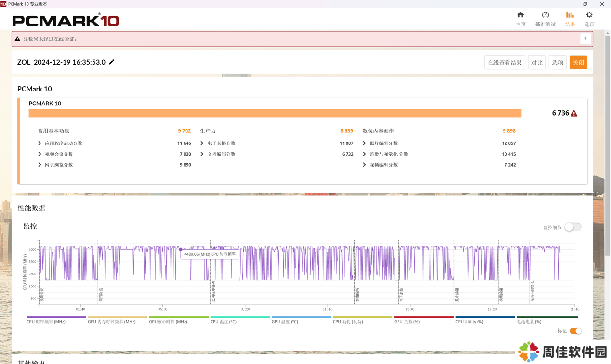Screen dimensions: 611x364
Task: Click the Home icon (主页)
Action: [520, 15]
